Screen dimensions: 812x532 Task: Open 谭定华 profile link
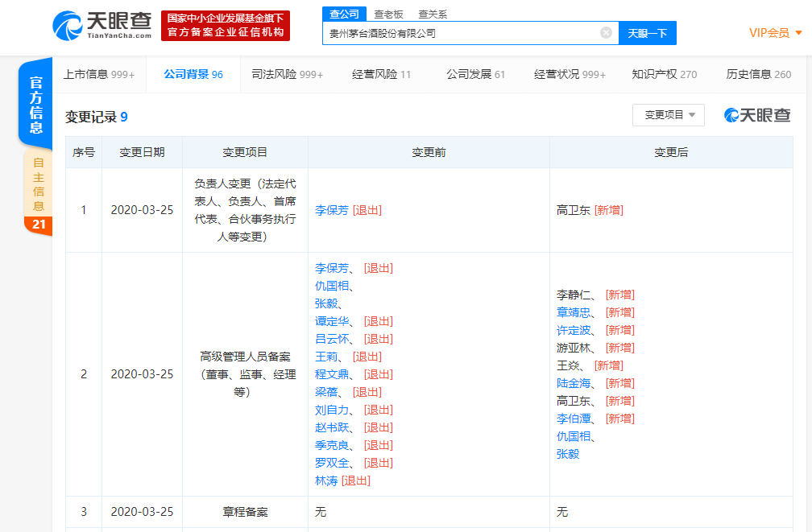click(331, 321)
